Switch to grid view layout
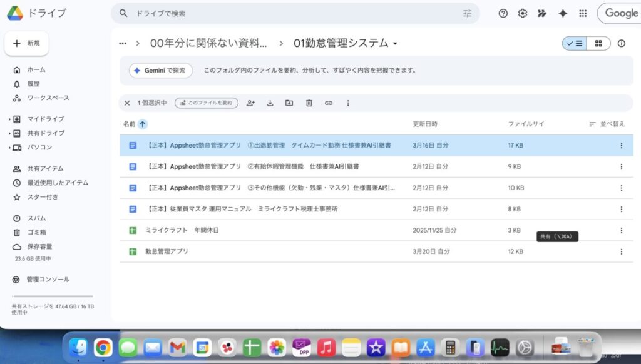Image resolution: width=641 pixels, height=364 pixels. [598, 43]
